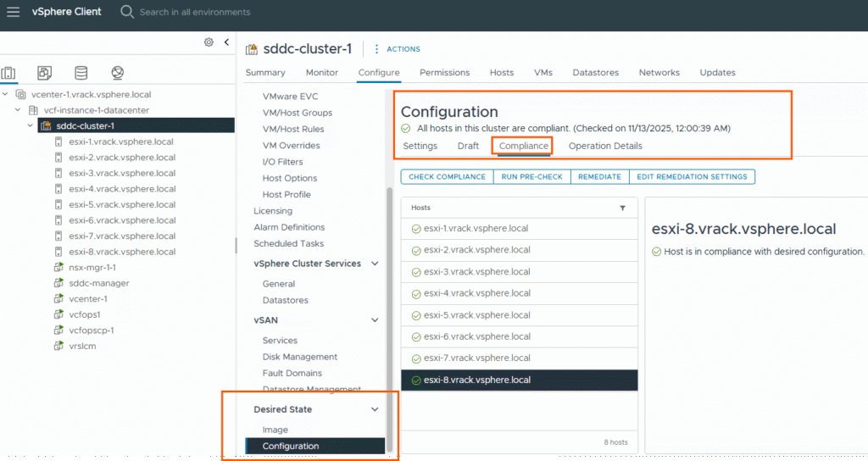
Task: Click the Check Compliance button
Action: [x=447, y=177]
